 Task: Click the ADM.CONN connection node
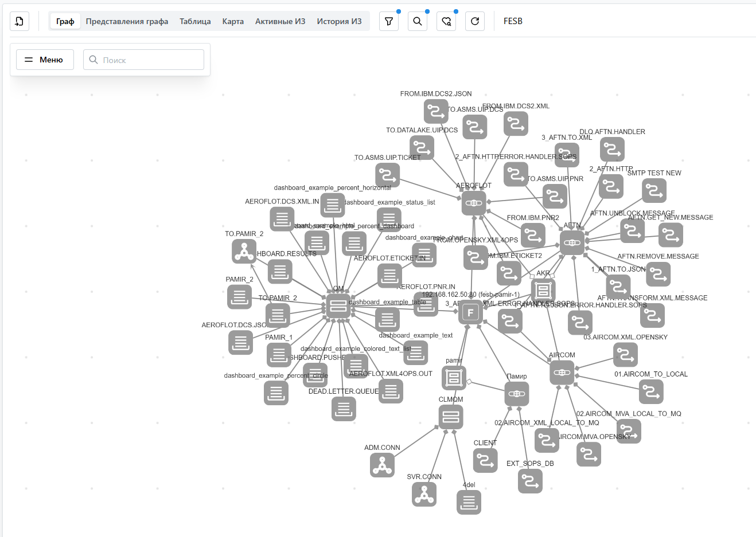(x=382, y=465)
